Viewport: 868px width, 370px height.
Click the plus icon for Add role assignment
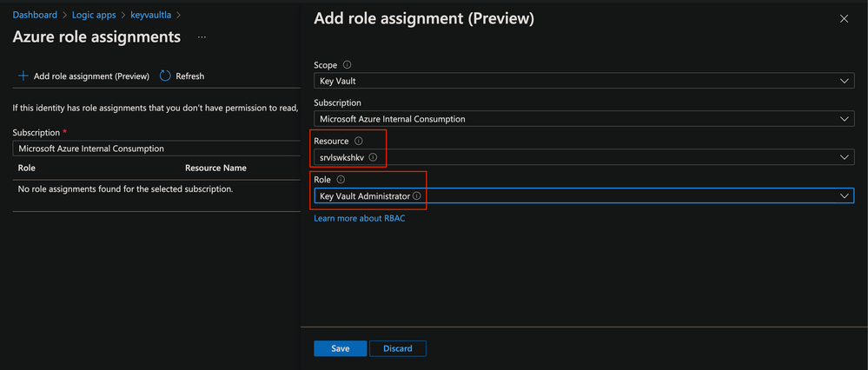point(23,76)
